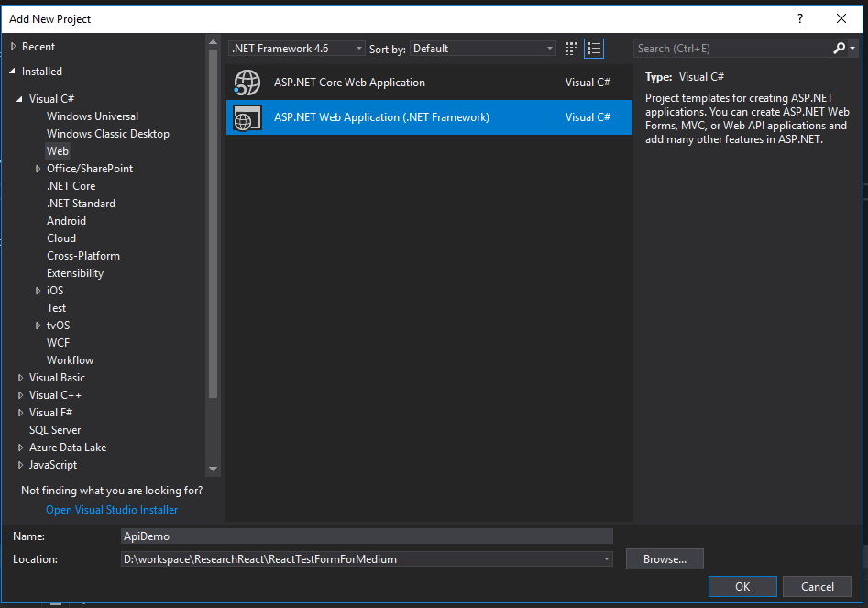The width and height of the screenshot is (868, 608).
Task: Select the Extensibility category
Action: coord(75,273)
